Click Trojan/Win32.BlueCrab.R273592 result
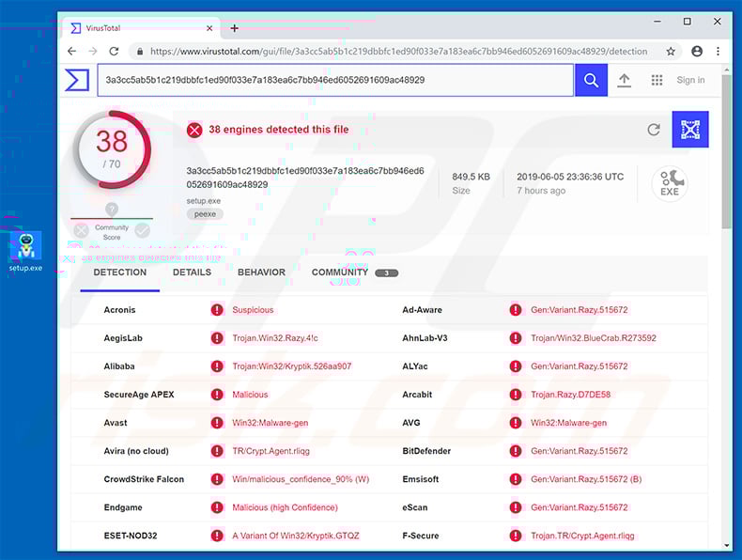Image resolution: width=742 pixels, height=560 pixels. (x=594, y=338)
